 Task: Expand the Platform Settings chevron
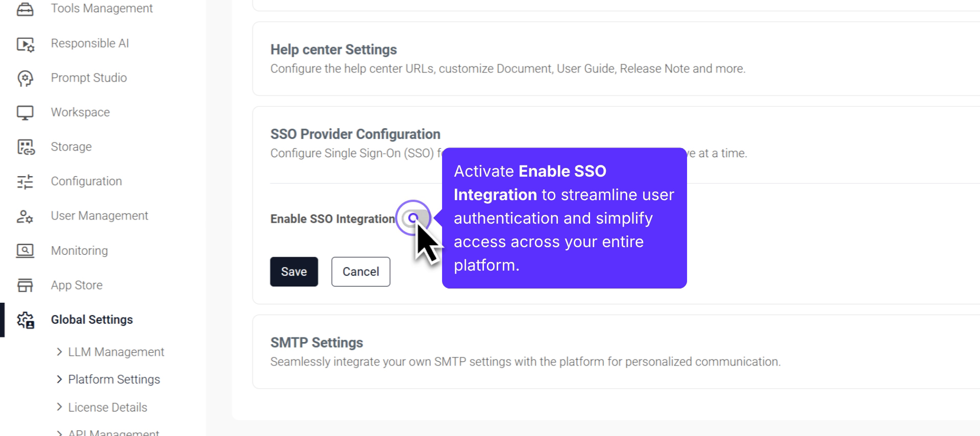pos(59,379)
